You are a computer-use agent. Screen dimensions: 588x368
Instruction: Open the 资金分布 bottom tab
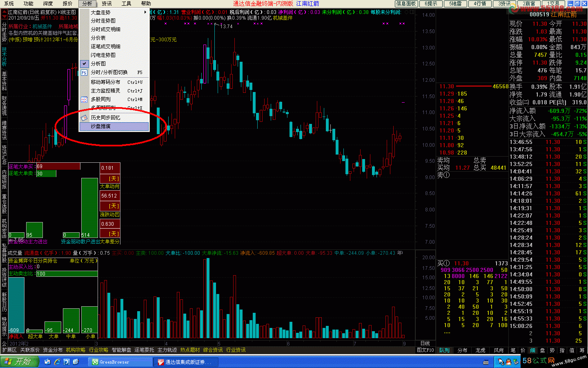53,350
